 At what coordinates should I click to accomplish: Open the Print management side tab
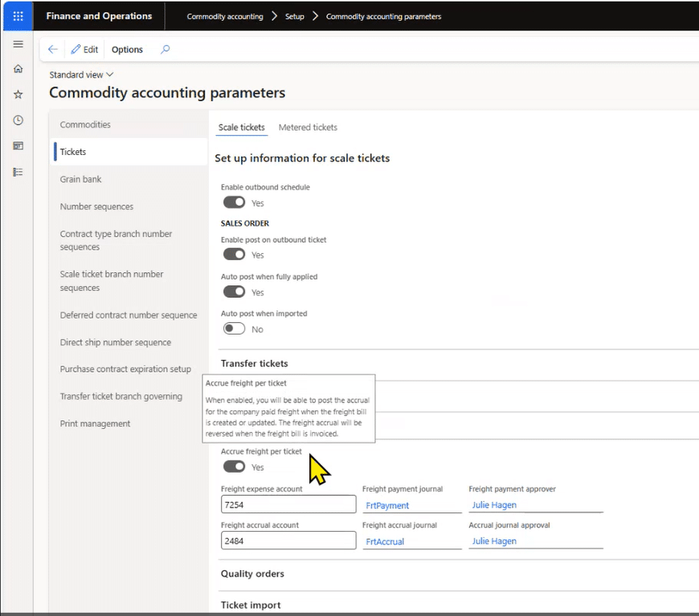click(x=129, y=423)
